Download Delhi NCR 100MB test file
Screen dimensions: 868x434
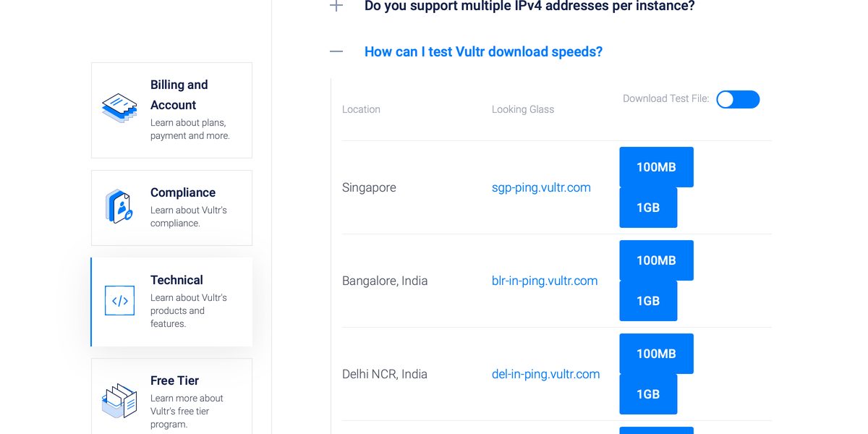coord(656,354)
